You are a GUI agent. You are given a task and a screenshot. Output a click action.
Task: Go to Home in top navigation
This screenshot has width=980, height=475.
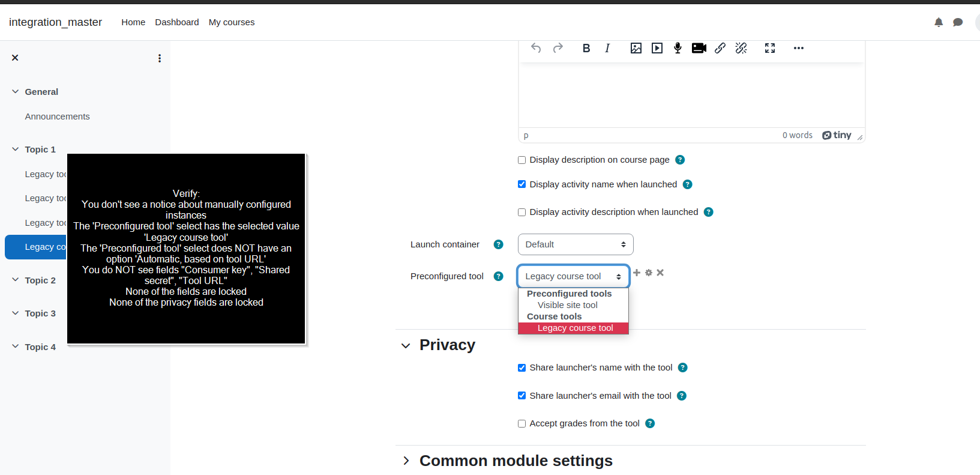point(133,22)
